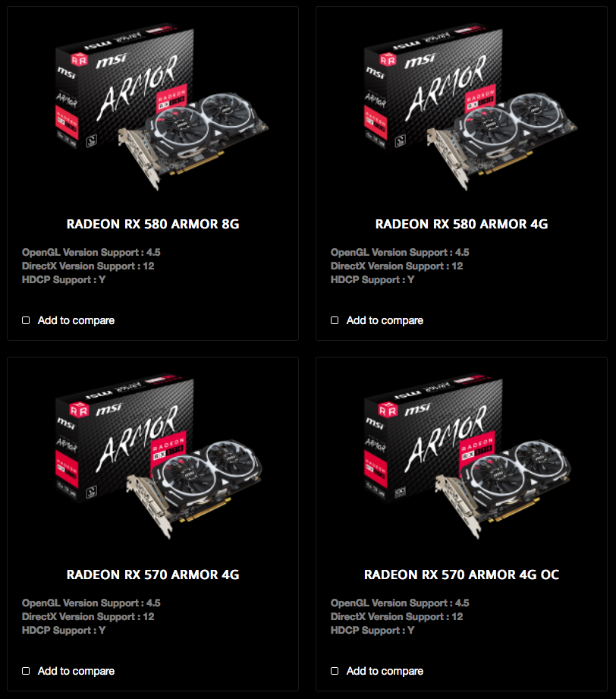Click OpenGL Version Support on RX 570 4G OC

pyautogui.click(x=400, y=603)
